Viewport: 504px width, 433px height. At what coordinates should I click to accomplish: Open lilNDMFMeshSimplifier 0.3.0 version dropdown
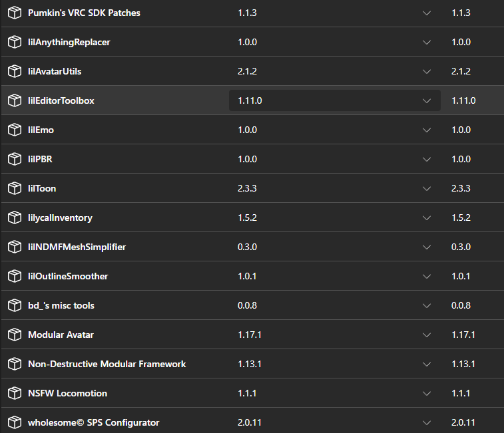click(x=335, y=247)
